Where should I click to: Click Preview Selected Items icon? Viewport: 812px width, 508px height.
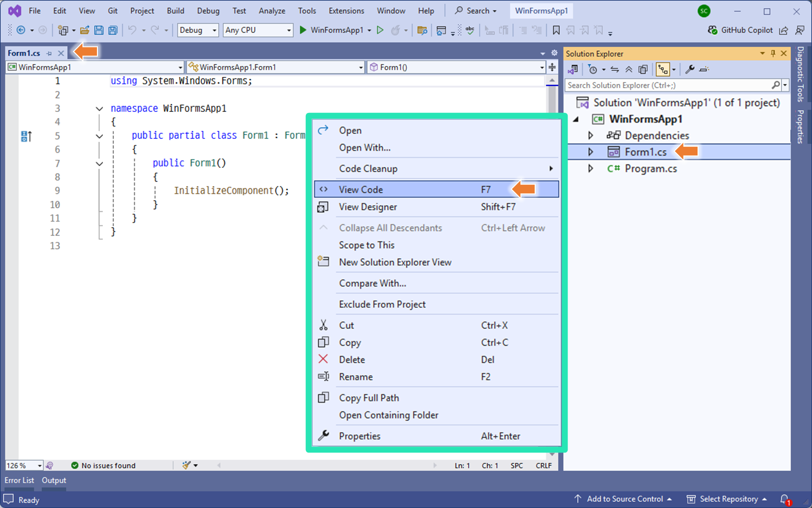click(x=704, y=69)
